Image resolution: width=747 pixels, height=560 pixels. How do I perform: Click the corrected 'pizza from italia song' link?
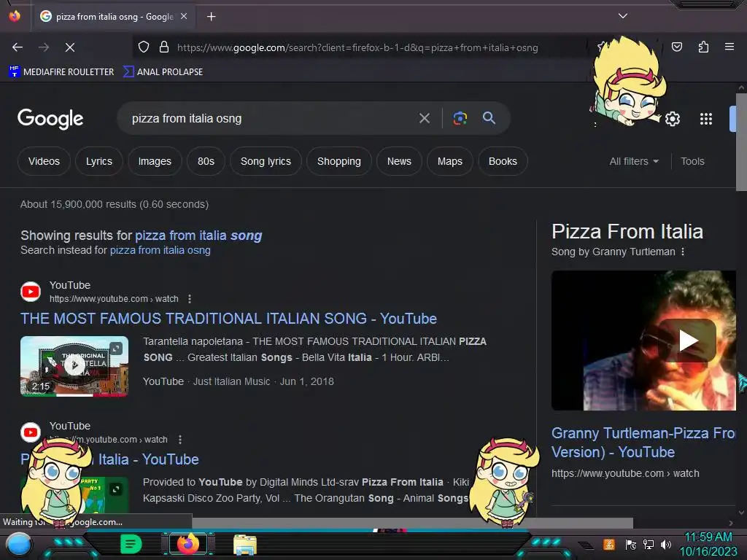tap(198, 236)
